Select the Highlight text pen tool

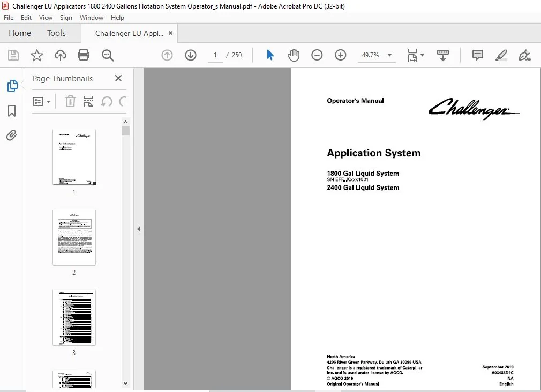[501, 55]
